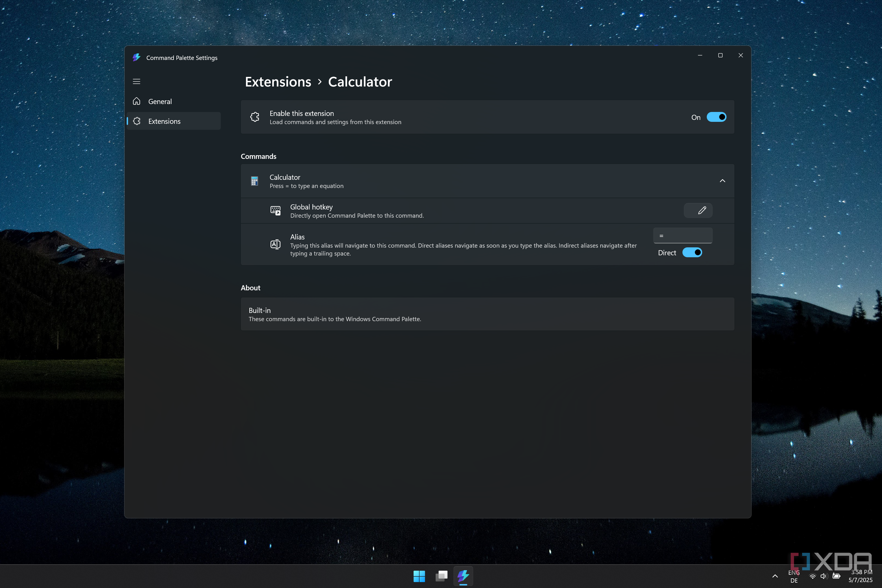Click the alias input field containing =
This screenshot has width=882, height=588.
682,235
